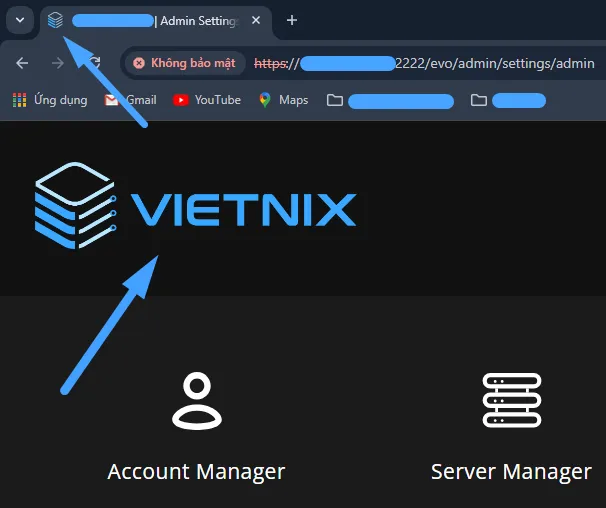This screenshot has width=606, height=508.
Task: Open the Gmail bookmark
Action: [131, 100]
